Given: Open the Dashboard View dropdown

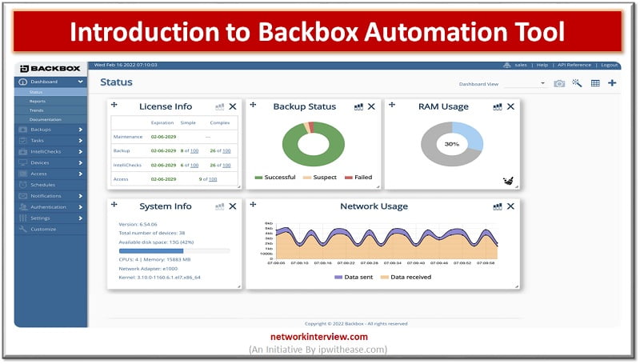Looking at the screenshot, I should coord(525,84).
